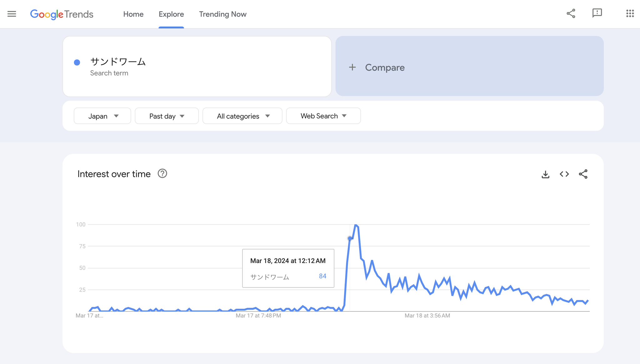Edit the サンドワーム search term field
Screen dimensions: 640x364
(118, 62)
